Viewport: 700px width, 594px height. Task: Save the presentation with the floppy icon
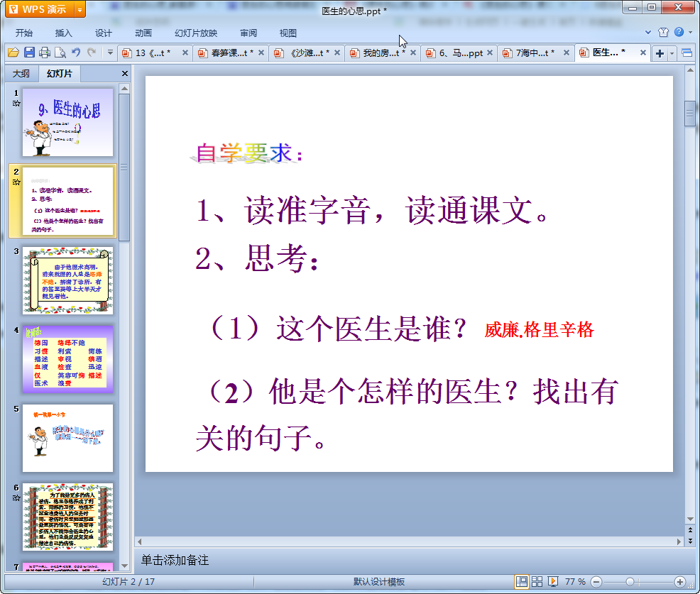click(29, 53)
